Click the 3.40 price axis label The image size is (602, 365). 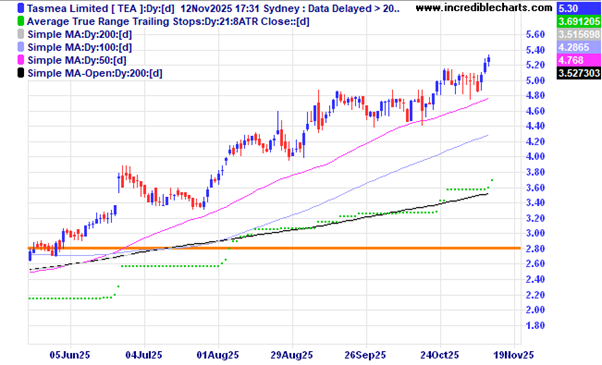coord(535,203)
